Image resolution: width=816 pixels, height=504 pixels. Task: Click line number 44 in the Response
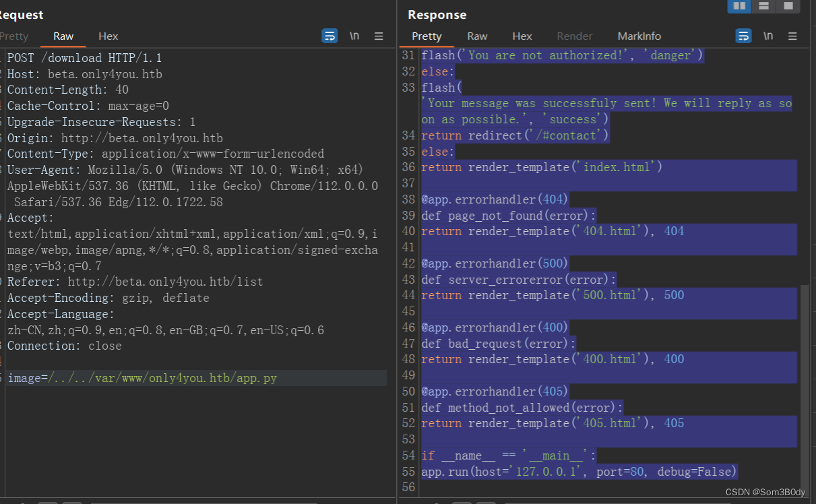408,295
